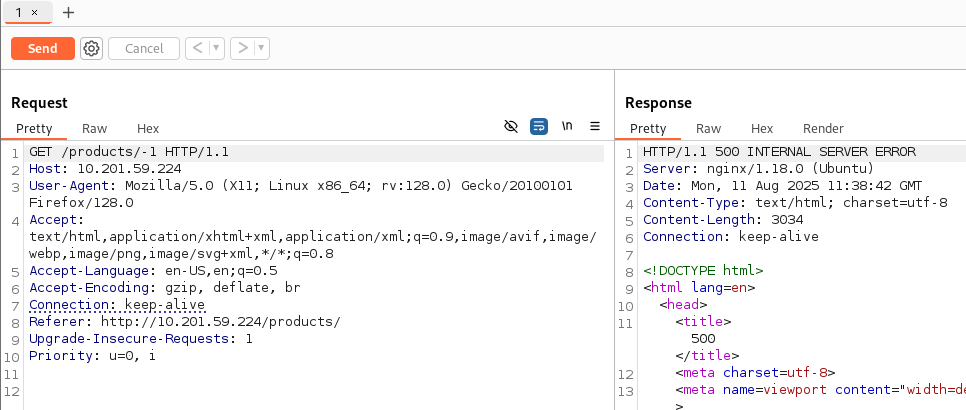Switch response view to Hex tab
This screenshot has width=966, height=410.
click(x=762, y=128)
